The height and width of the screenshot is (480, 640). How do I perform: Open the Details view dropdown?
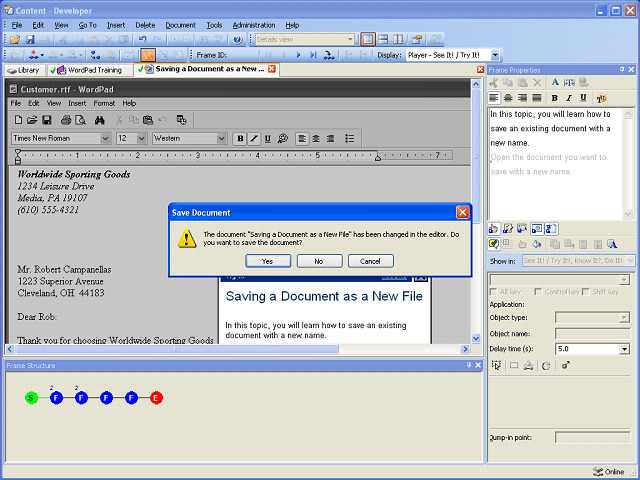pos(350,40)
